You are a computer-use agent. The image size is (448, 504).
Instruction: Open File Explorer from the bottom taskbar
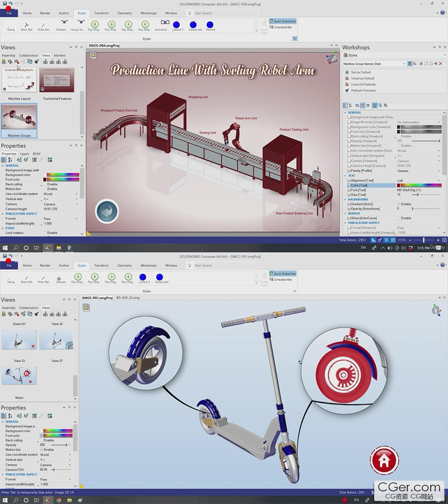pos(69,500)
